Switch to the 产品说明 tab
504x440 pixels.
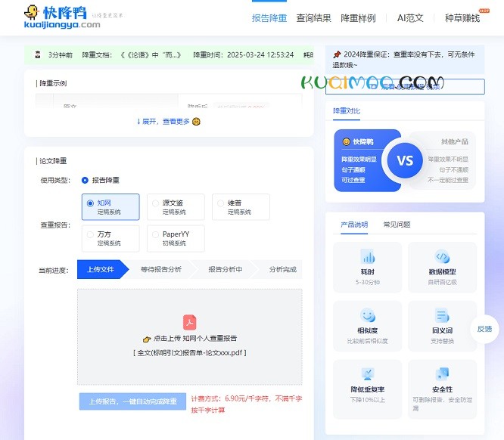(x=354, y=225)
